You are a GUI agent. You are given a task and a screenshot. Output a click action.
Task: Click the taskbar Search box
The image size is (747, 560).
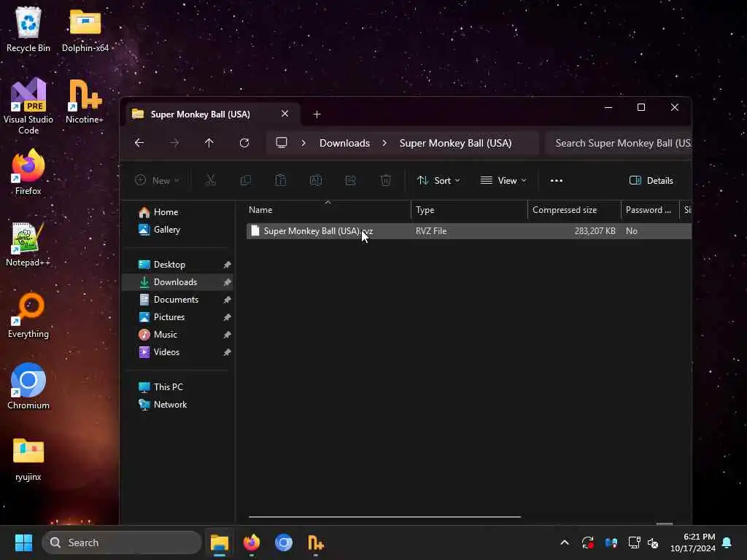tap(122, 542)
